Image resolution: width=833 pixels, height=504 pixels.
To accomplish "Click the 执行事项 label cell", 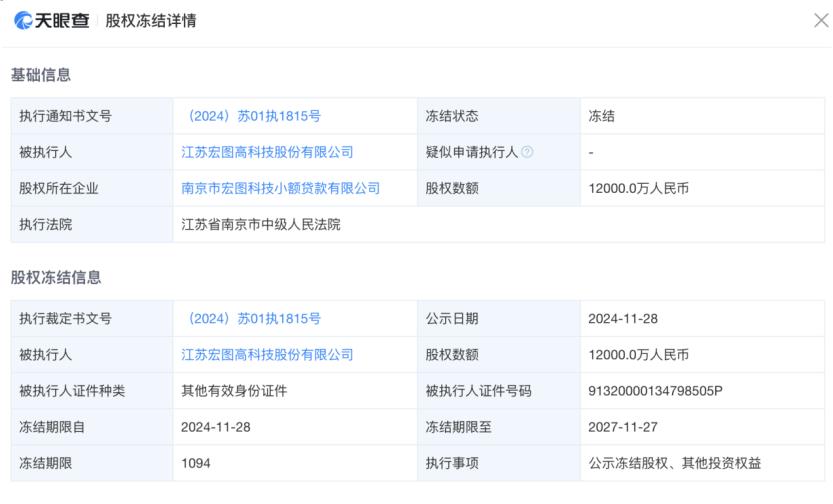I will click(499, 463).
